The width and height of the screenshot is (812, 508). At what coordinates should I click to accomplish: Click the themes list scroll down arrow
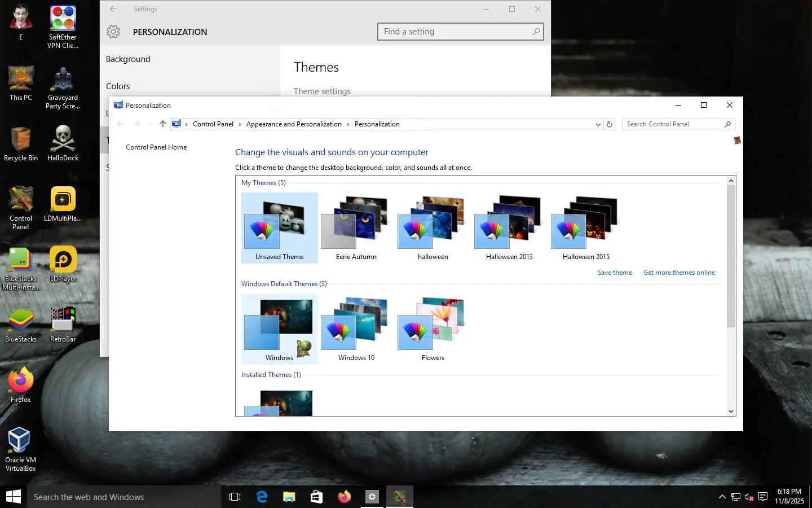pos(731,411)
